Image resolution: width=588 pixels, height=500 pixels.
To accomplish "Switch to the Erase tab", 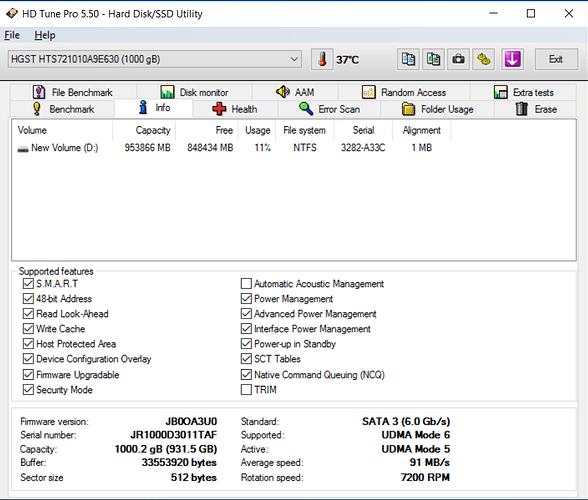I will (x=536, y=109).
